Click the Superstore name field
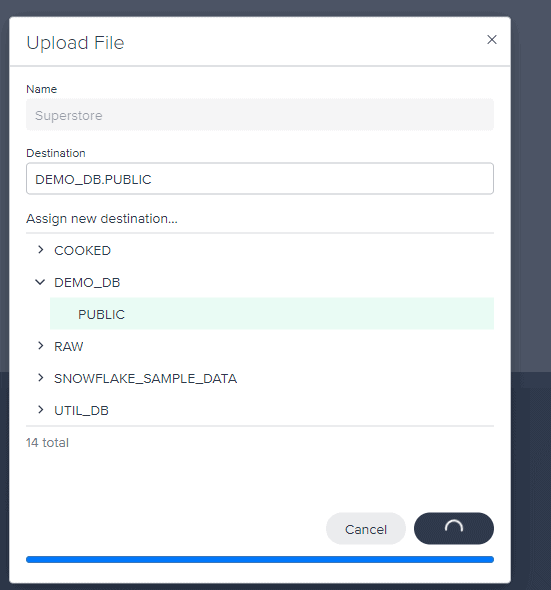Screen dimensions: 551x590 260,115
